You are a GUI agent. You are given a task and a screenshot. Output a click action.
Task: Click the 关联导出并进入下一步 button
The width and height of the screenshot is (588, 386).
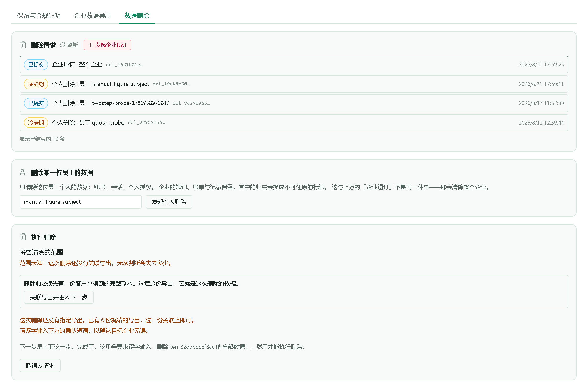[x=58, y=297]
